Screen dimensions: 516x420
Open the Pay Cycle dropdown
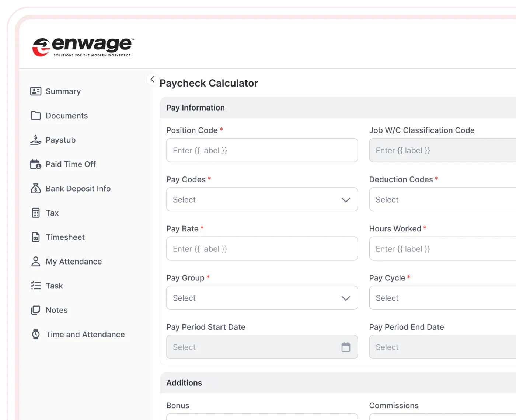[x=442, y=298]
